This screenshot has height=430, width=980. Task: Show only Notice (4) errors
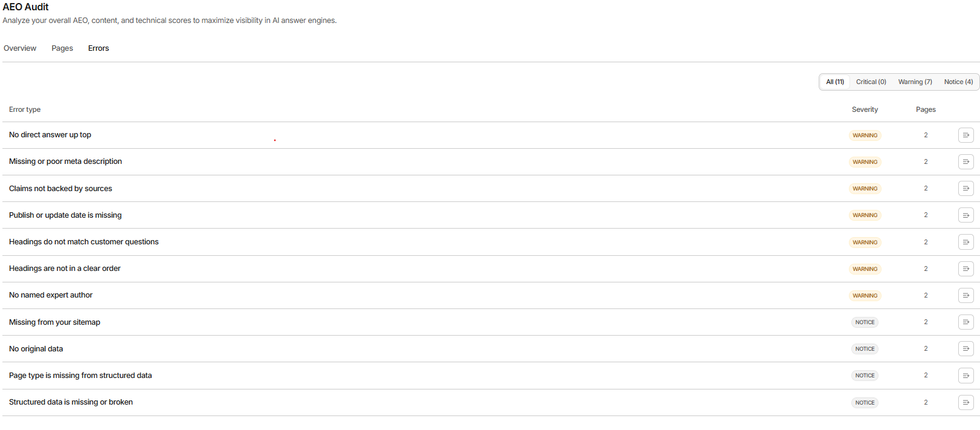pos(958,82)
